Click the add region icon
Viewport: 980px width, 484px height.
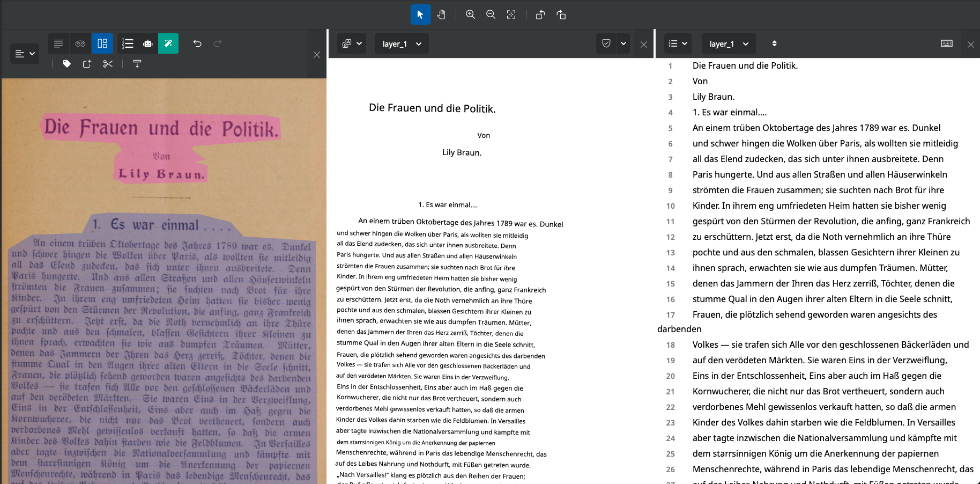pyautogui.click(x=87, y=64)
